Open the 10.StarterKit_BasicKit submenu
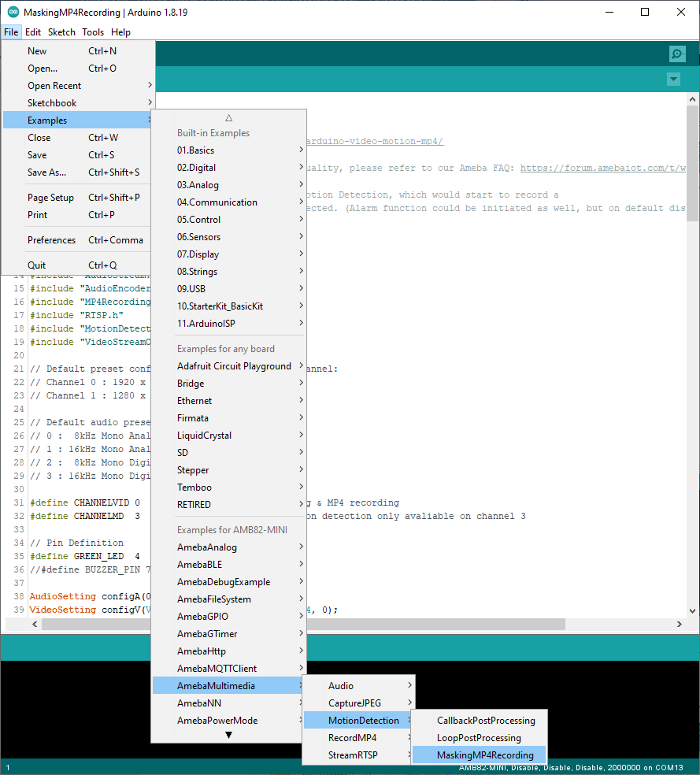Screen dimensions: 700x775 tap(228, 306)
